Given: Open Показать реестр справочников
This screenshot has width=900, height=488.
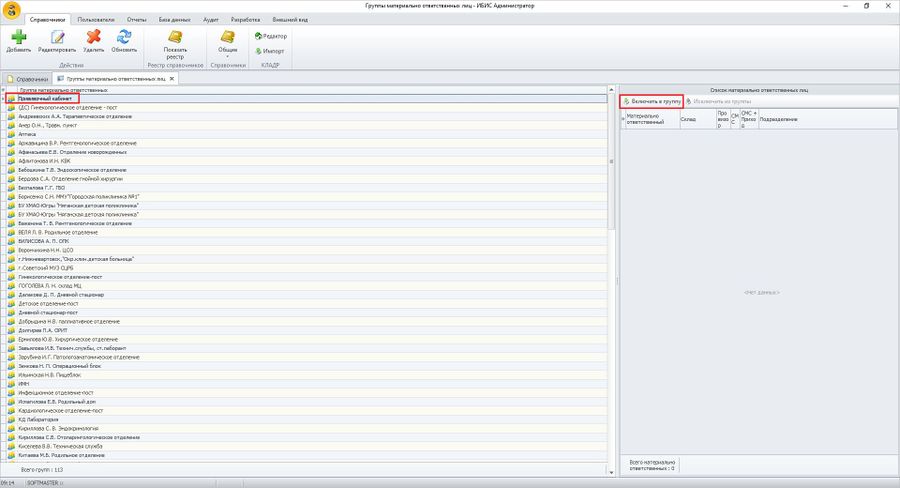Looking at the screenshot, I should point(175,42).
